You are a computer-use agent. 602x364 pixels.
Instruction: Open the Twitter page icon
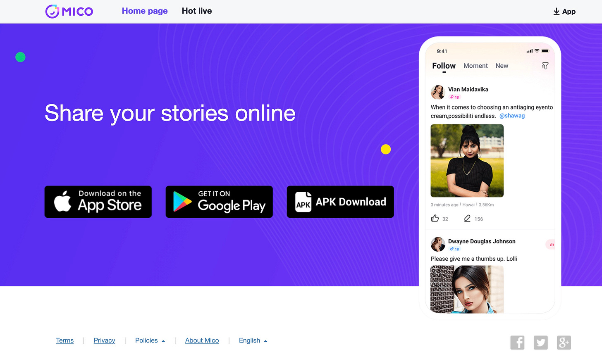coord(540,343)
